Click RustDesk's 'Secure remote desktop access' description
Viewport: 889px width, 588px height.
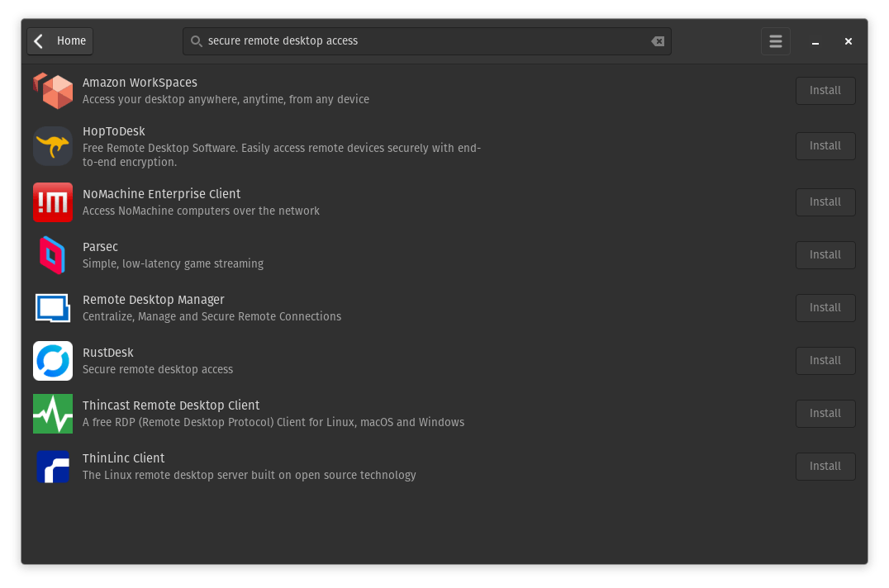158,370
